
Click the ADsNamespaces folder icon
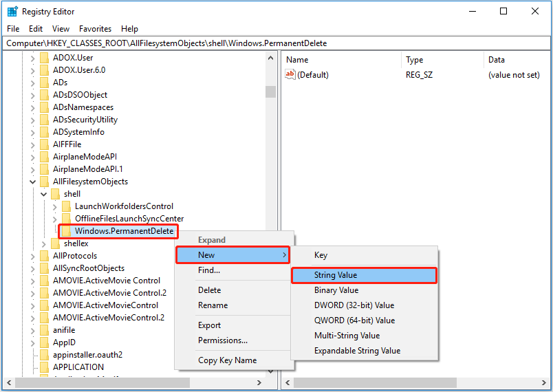44,107
